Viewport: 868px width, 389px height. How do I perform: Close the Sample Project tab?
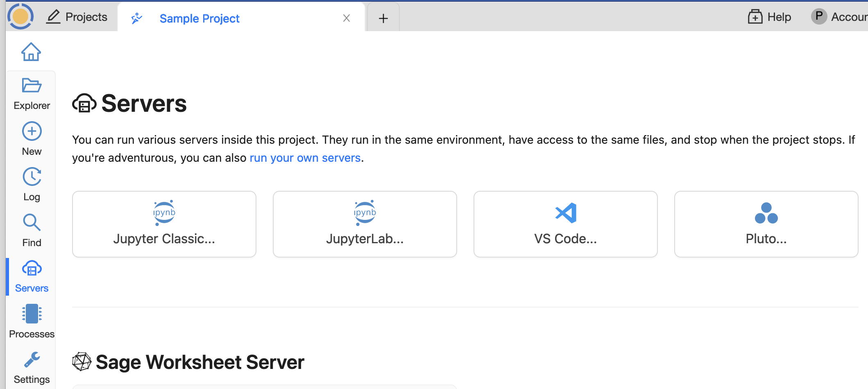pyautogui.click(x=347, y=18)
